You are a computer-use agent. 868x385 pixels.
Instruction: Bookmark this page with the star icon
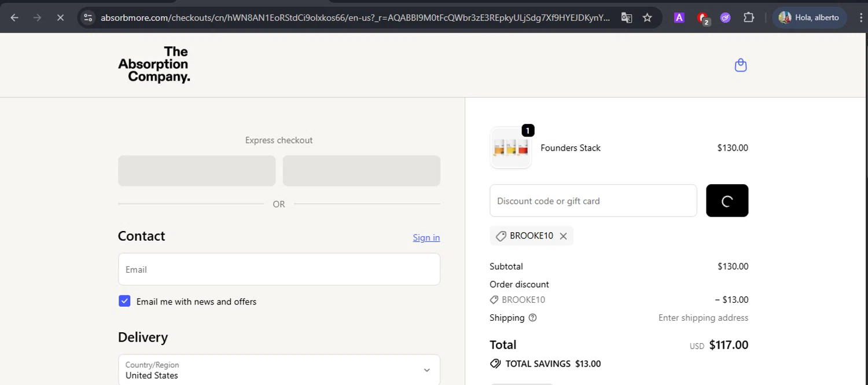click(x=648, y=17)
